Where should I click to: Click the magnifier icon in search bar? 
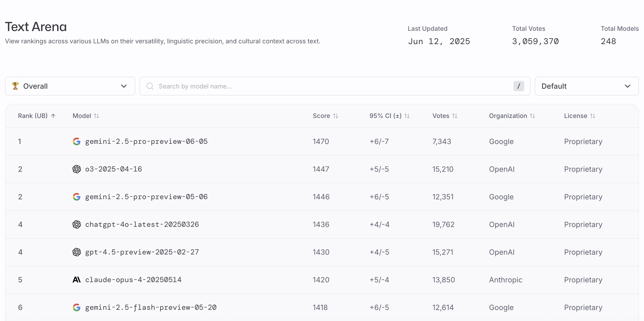(150, 86)
